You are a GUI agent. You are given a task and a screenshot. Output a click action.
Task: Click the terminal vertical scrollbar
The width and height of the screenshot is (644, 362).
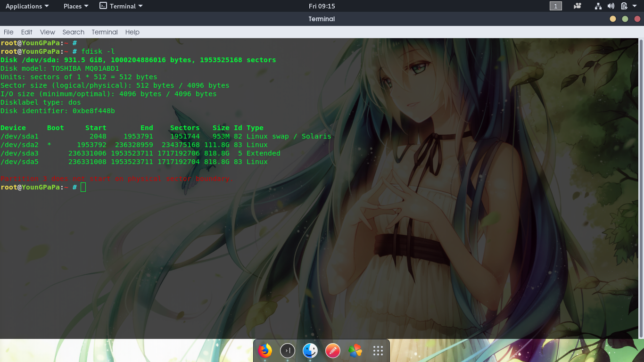click(642, 188)
